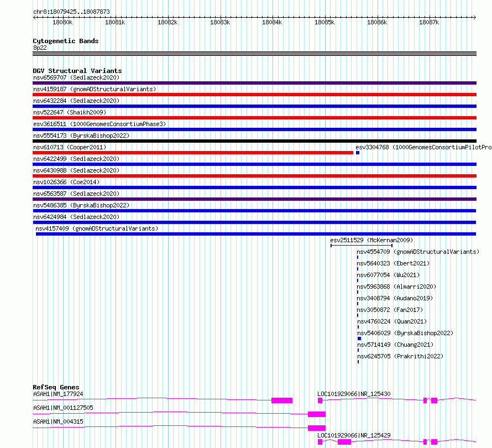Click the 8p22 cytogenetic band bar
The image size is (492, 448).
click(254, 54)
